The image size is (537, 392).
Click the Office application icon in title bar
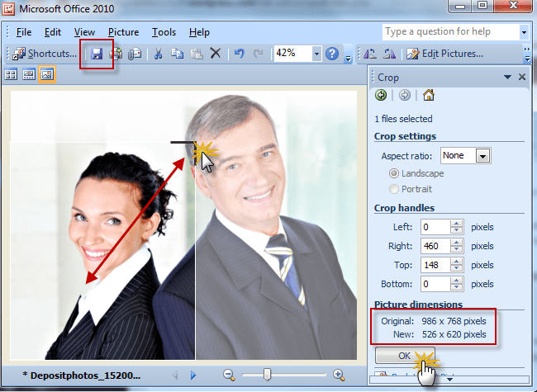(8, 8)
